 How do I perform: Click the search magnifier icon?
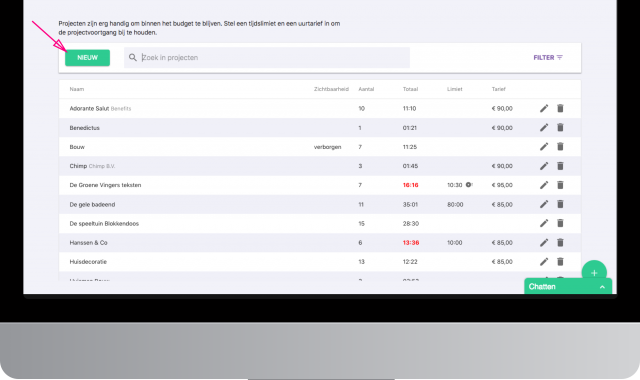[133, 58]
